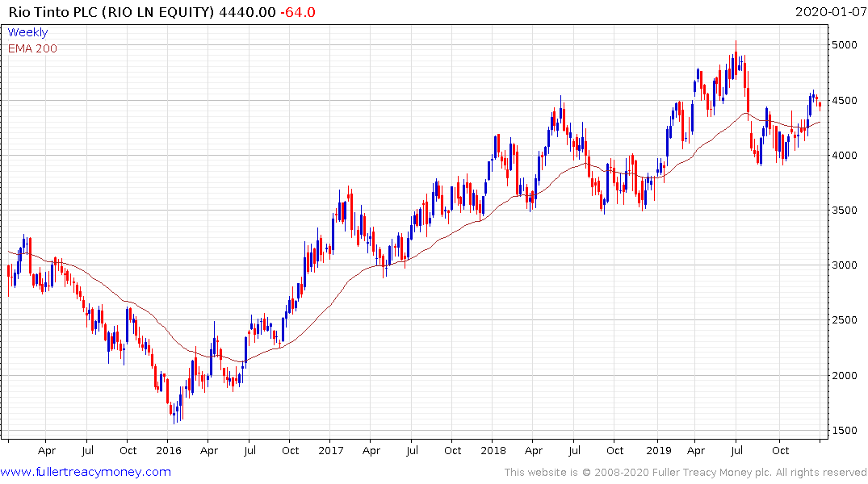The image size is (868, 484).
Task: Select the price change value -64.0
Action: (298, 12)
